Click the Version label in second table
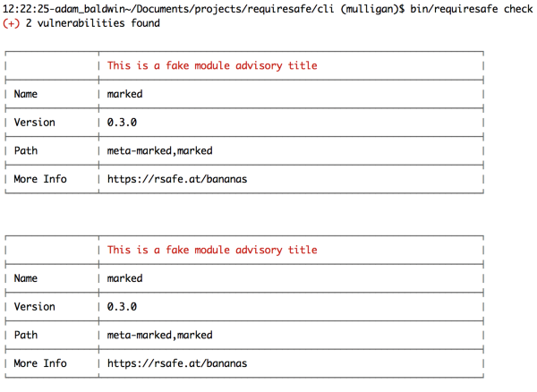Screen dimensions: 537x392 coord(34,306)
